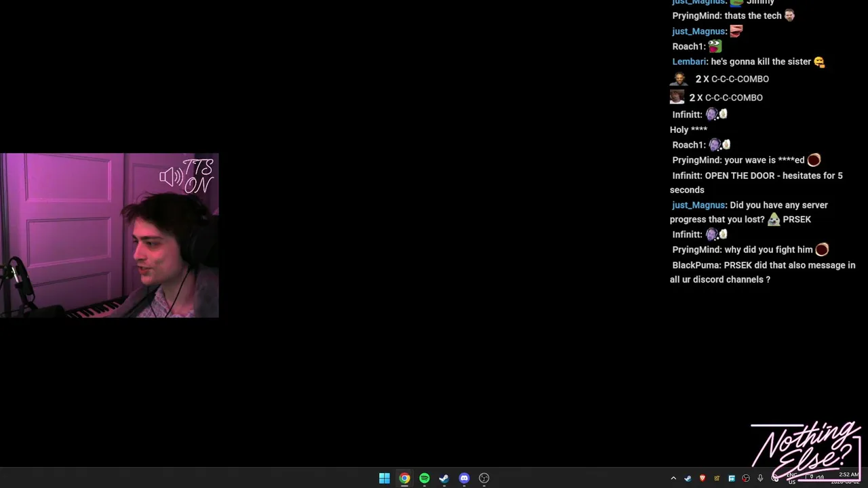868x488 pixels.
Task: Click the emote before "PRSEK" in just_Magnus's question
Action: pyautogui.click(x=774, y=220)
